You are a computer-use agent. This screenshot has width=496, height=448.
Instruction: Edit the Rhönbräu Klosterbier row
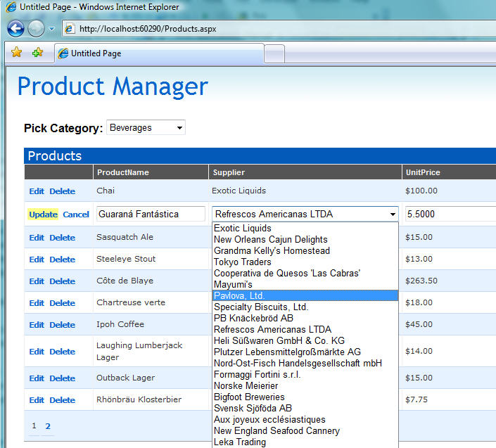pos(37,400)
